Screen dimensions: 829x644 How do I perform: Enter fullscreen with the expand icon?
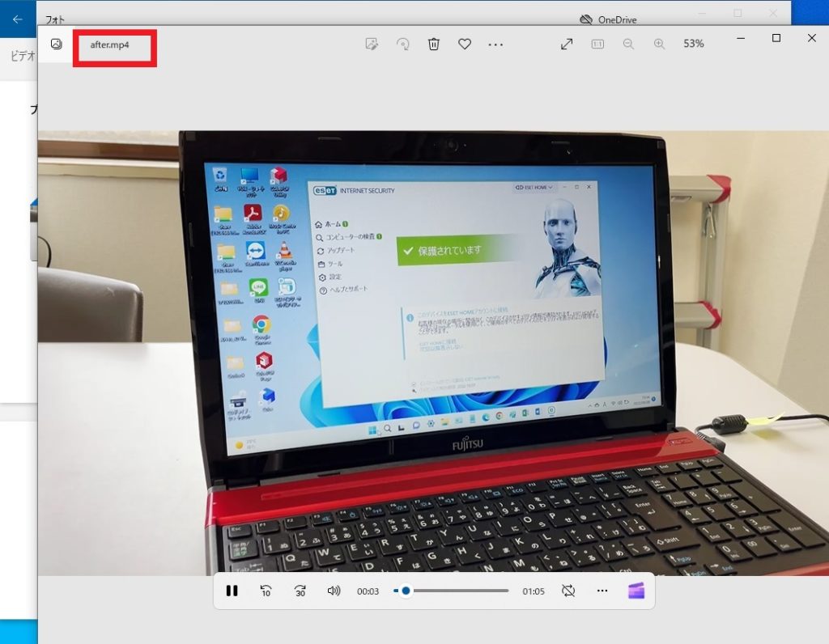pos(566,44)
